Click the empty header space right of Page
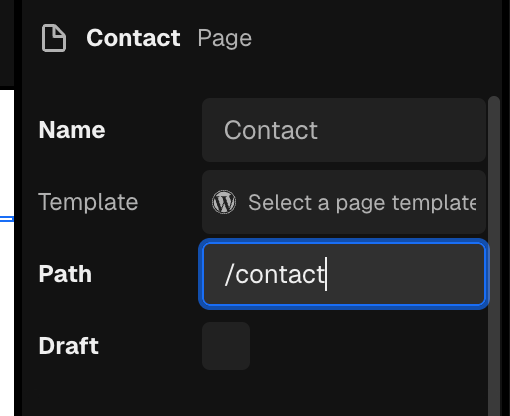This screenshot has height=416, width=510. [373, 38]
